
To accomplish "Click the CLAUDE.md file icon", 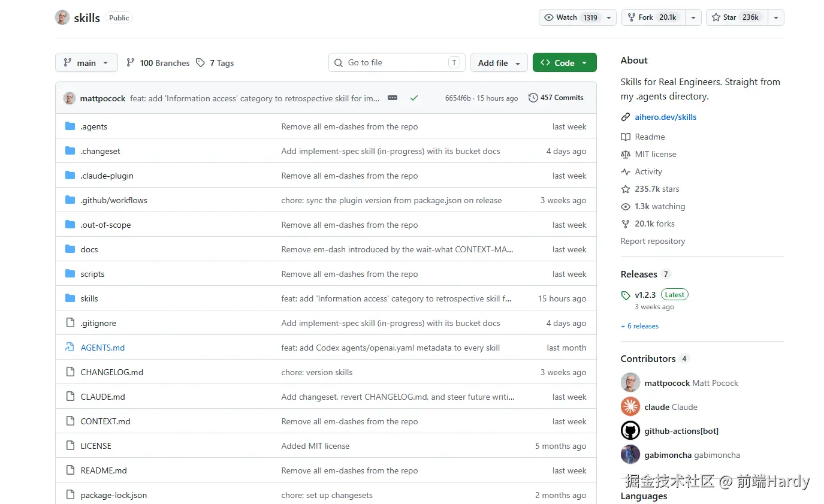I will click(x=70, y=397).
